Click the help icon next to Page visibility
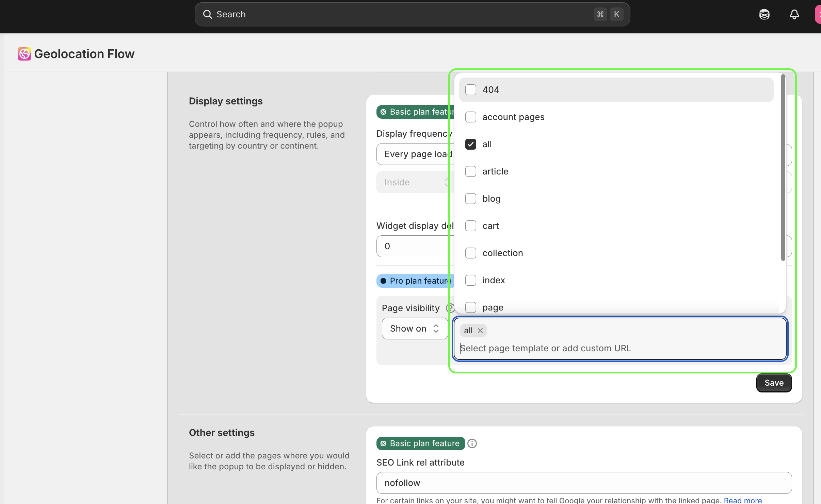Screen dimensions: 821x504 (x=450, y=308)
